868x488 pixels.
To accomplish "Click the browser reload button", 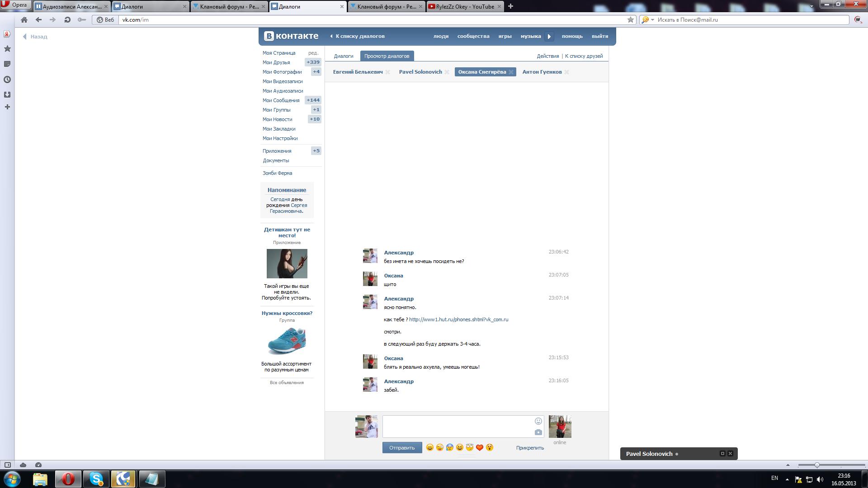I will tap(67, 20).
